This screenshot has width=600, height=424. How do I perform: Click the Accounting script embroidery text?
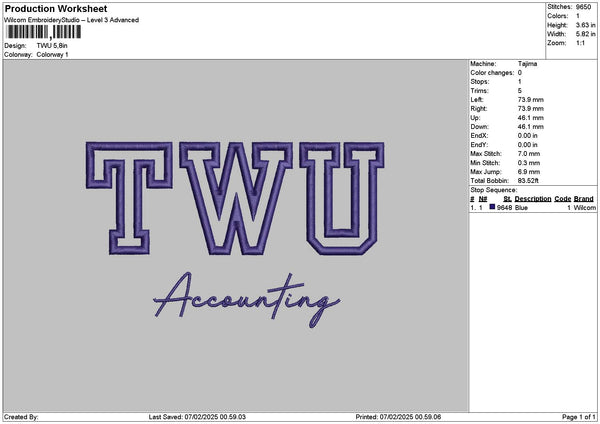tap(247, 300)
